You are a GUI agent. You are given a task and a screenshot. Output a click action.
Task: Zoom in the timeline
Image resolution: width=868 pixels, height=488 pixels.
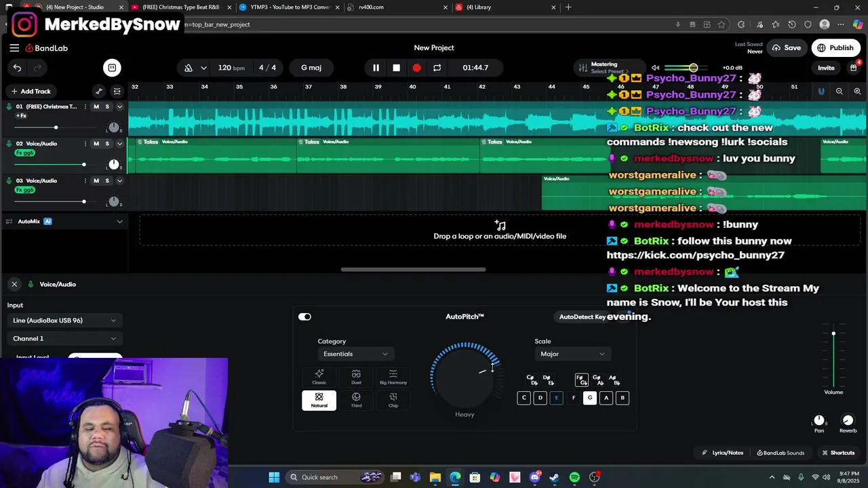point(857,91)
